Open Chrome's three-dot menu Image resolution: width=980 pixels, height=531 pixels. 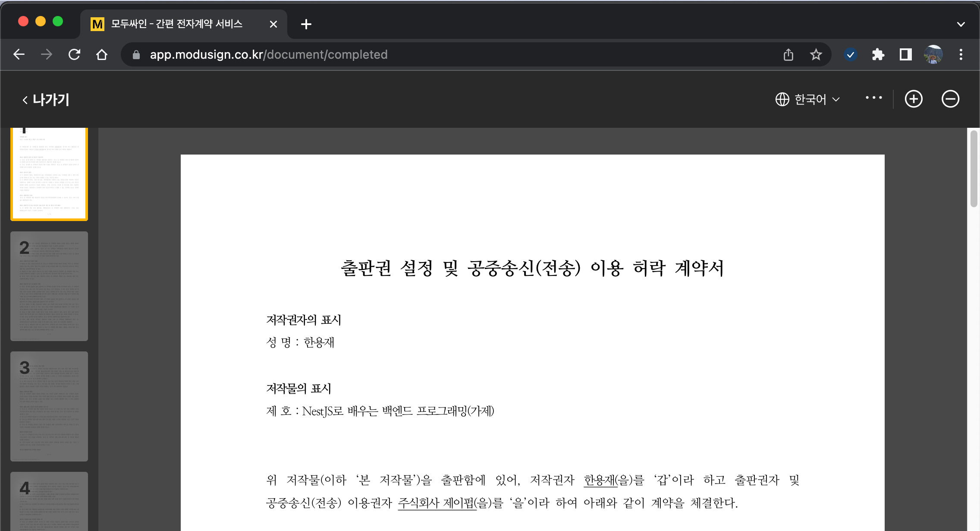[x=961, y=54]
